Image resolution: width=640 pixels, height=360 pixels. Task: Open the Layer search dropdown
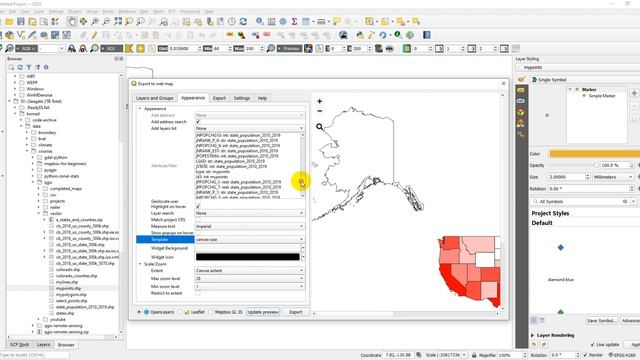pyautogui.click(x=250, y=213)
